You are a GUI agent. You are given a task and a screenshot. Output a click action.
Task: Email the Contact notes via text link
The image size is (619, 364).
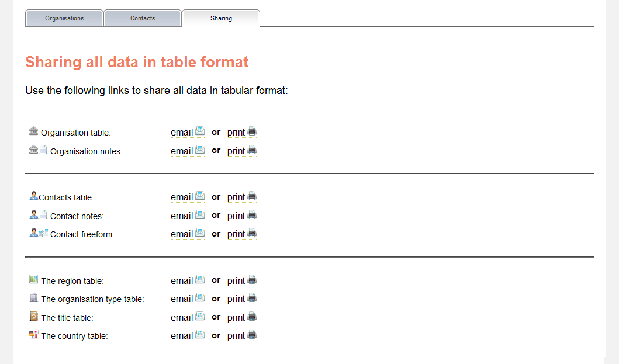point(181,216)
